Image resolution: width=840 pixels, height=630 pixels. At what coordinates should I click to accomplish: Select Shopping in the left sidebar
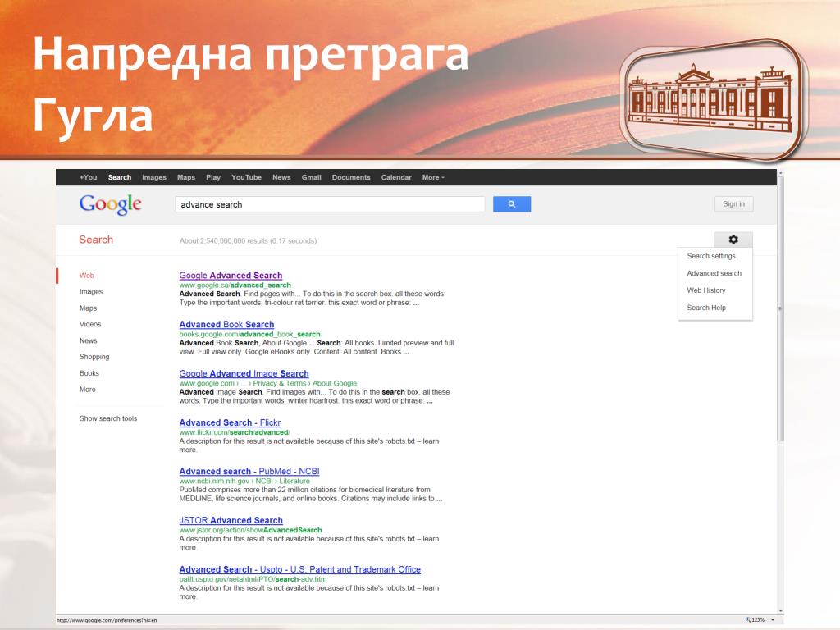[94, 357]
